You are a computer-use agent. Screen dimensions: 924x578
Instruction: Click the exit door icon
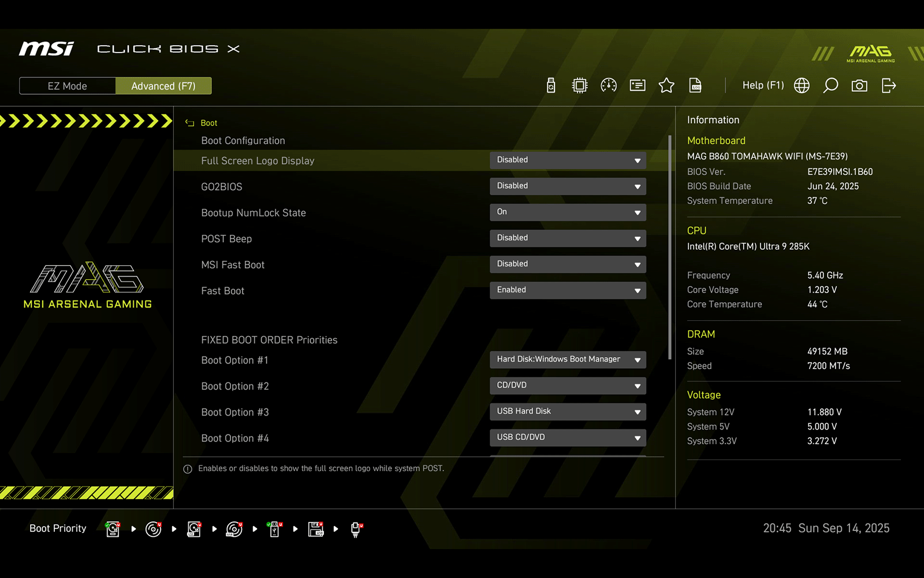pyautogui.click(x=889, y=86)
